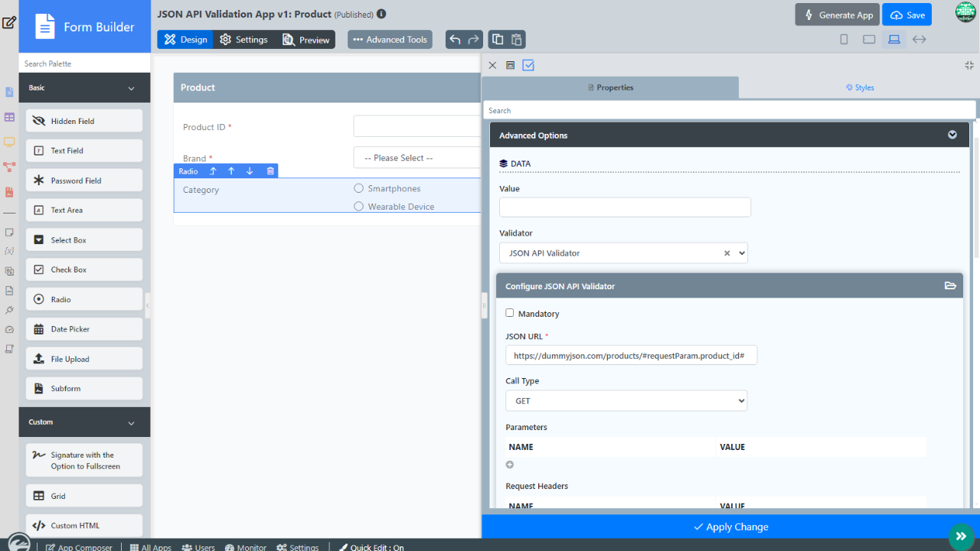This screenshot has width=980, height=551.
Task: Close the properties panel with X icon
Action: [x=492, y=66]
